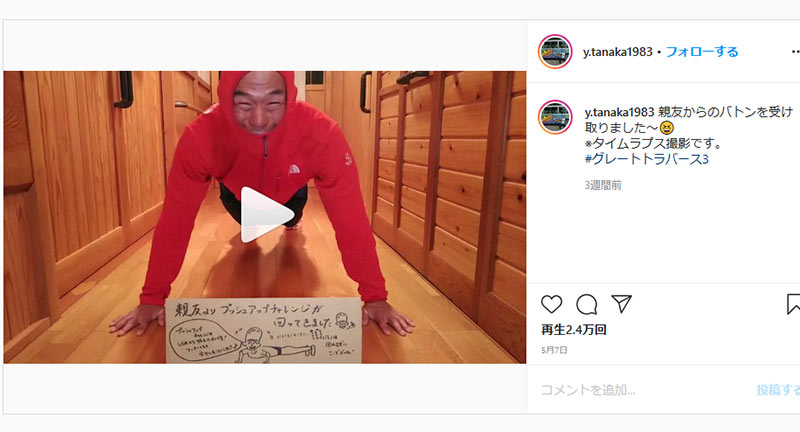Open comments via speech bubble icon
The image size is (800, 432).
pos(587,304)
